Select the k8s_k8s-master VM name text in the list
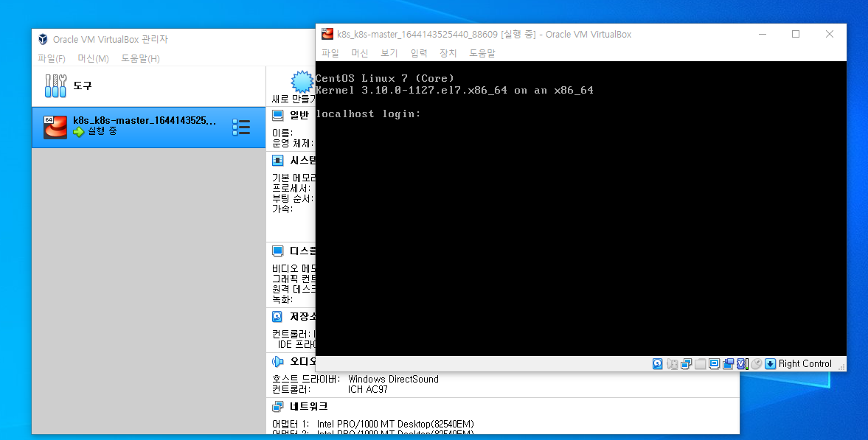The height and width of the screenshot is (440, 868). pos(145,121)
